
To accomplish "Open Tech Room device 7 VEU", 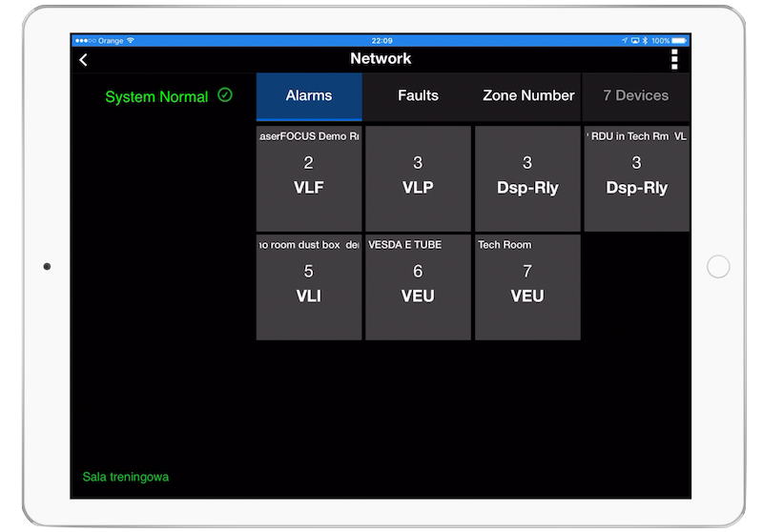I will [x=527, y=287].
